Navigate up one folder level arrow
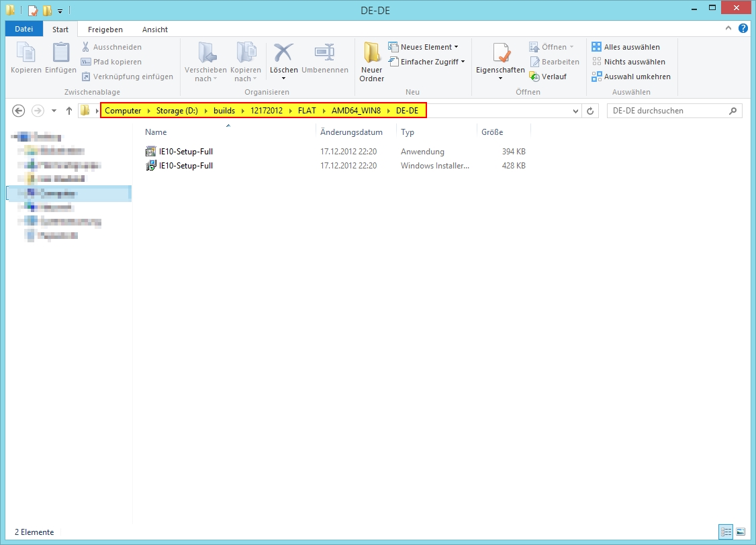 [x=68, y=111]
